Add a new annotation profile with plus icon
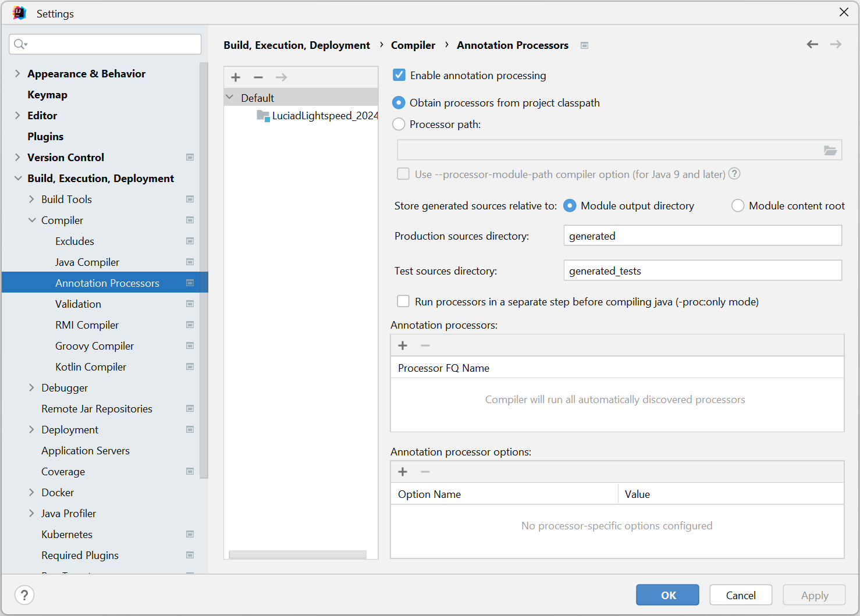 (236, 77)
